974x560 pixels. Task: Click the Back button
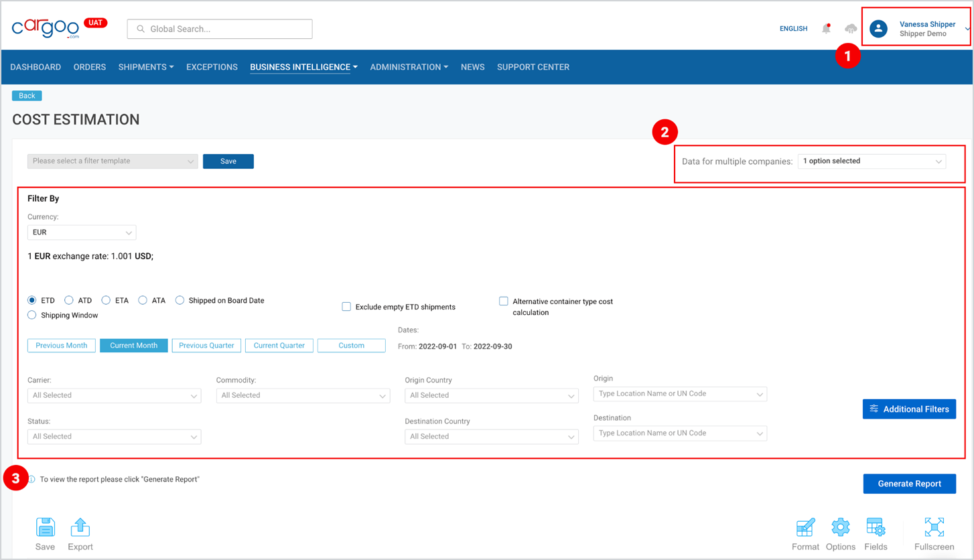coord(27,96)
